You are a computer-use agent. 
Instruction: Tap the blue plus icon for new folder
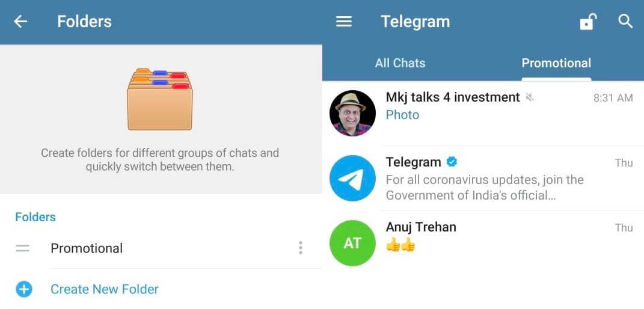pyautogui.click(x=24, y=289)
